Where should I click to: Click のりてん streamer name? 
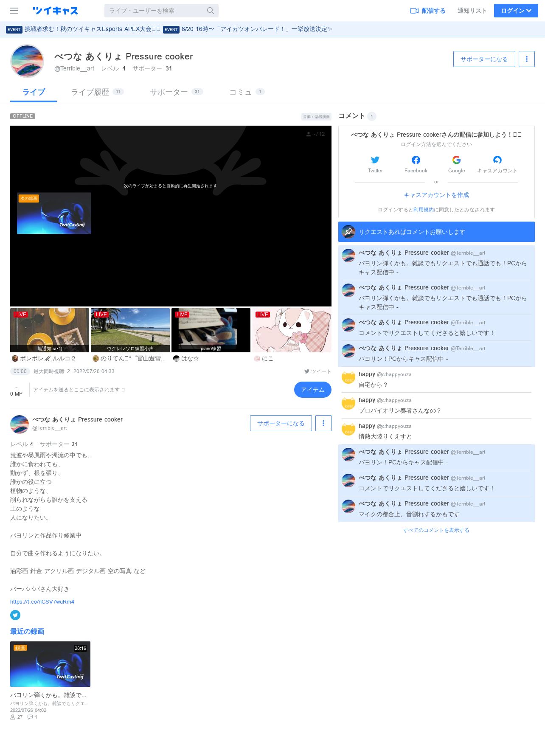(x=133, y=359)
